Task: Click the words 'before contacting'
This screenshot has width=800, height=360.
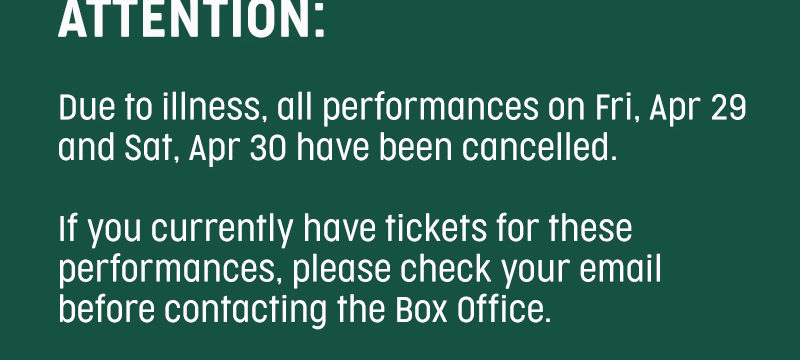Action: [x=193, y=311]
